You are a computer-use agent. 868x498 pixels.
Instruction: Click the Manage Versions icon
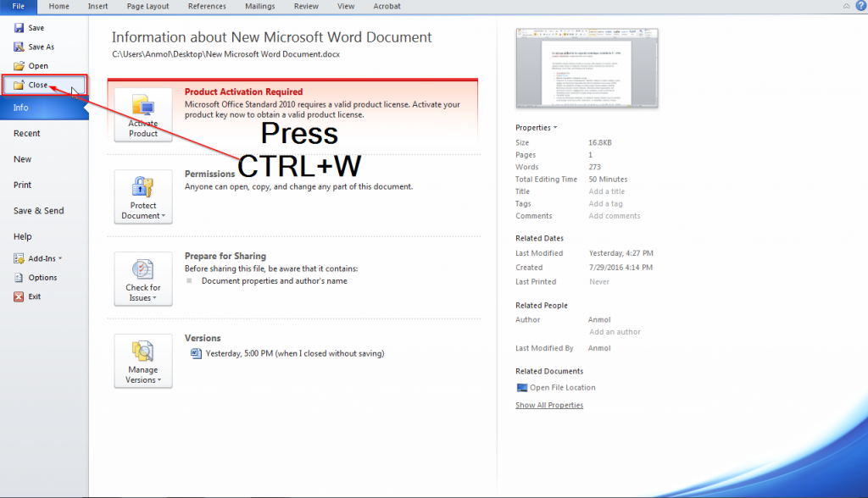point(142,351)
